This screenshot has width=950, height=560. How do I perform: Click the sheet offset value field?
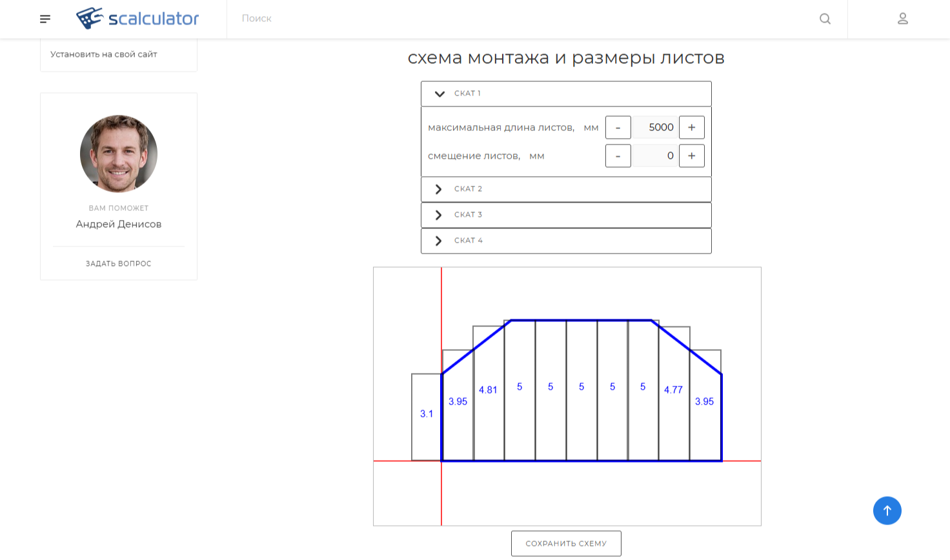click(655, 155)
